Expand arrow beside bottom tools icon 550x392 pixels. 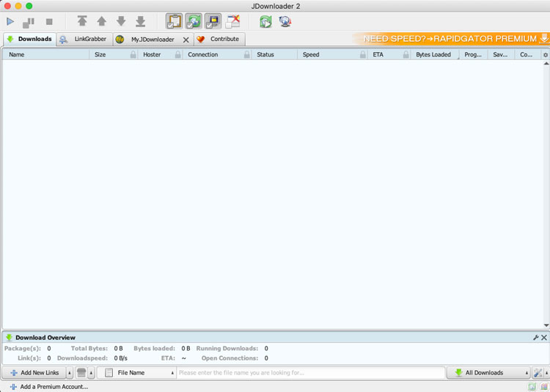(x=546, y=373)
